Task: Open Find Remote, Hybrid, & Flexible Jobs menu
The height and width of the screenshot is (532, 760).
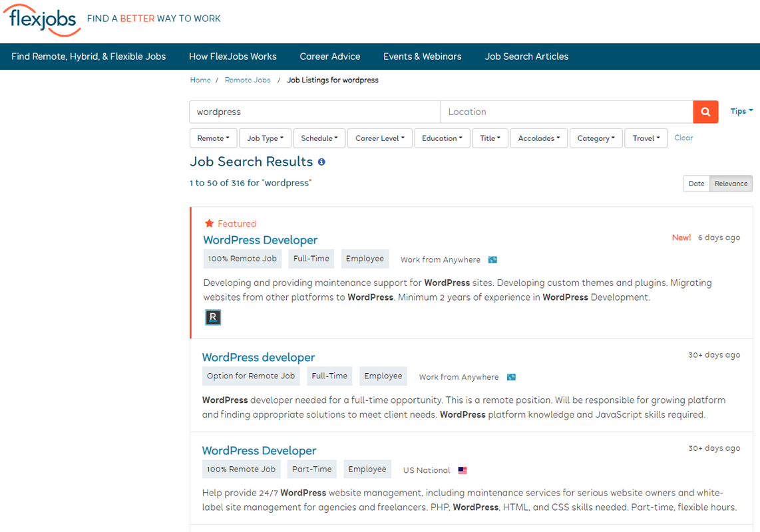Action: [x=89, y=57]
